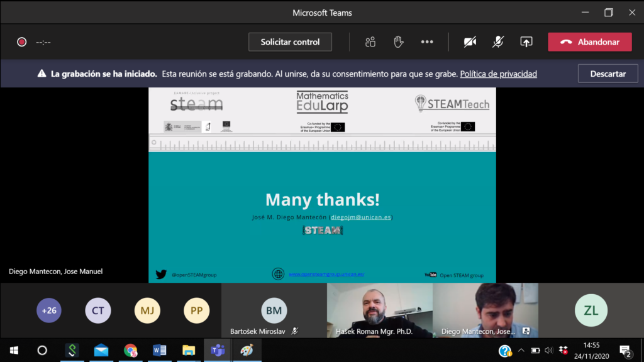The width and height of the screenshot is (644, 362).
Task: Click the recording indicator icon
Action: [x=21, y=42]
